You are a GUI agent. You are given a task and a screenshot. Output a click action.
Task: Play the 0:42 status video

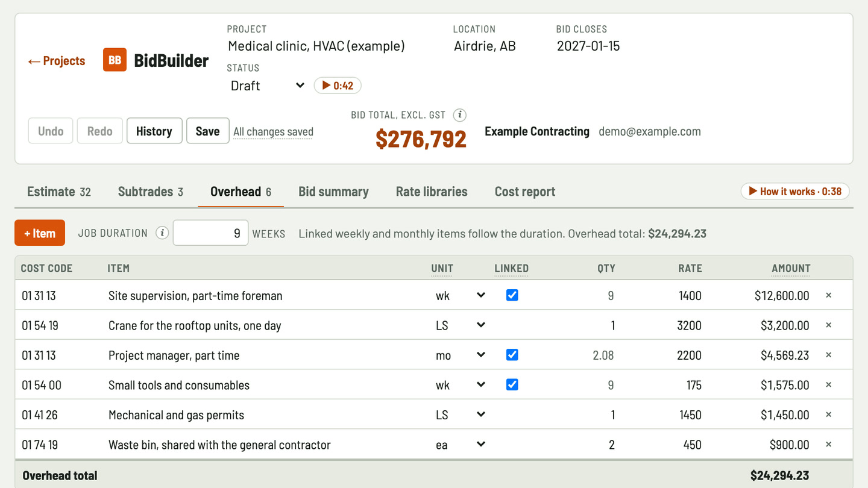click(x=338, y=86)
